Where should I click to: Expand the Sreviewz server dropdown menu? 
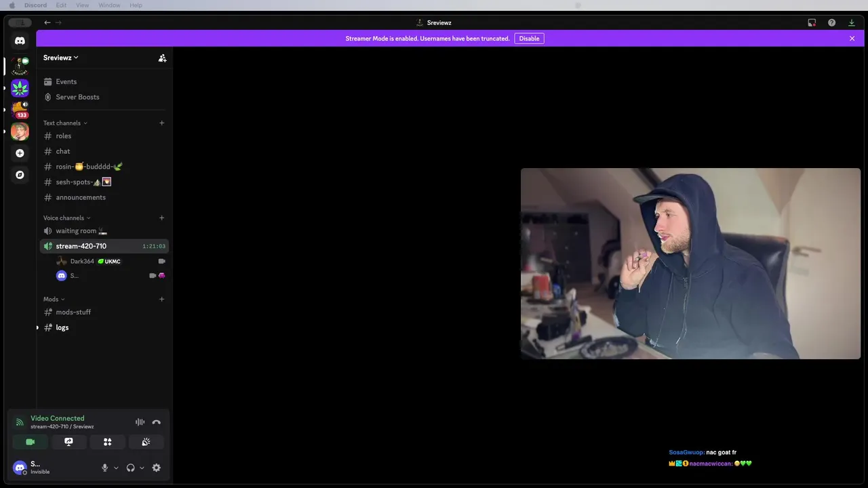(x=61, y=58)
